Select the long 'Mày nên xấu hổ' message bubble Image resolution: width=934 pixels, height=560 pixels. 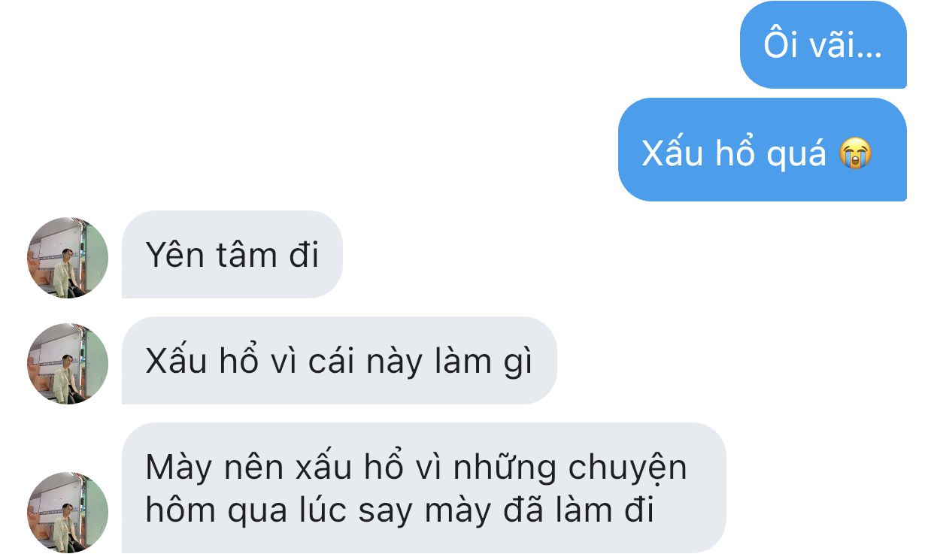[x=423, y=488]
